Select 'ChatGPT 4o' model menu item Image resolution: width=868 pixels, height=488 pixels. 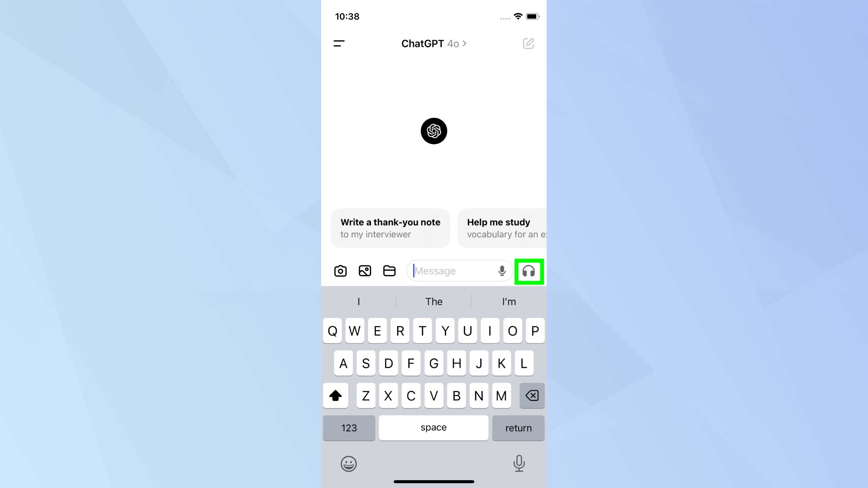434,43
